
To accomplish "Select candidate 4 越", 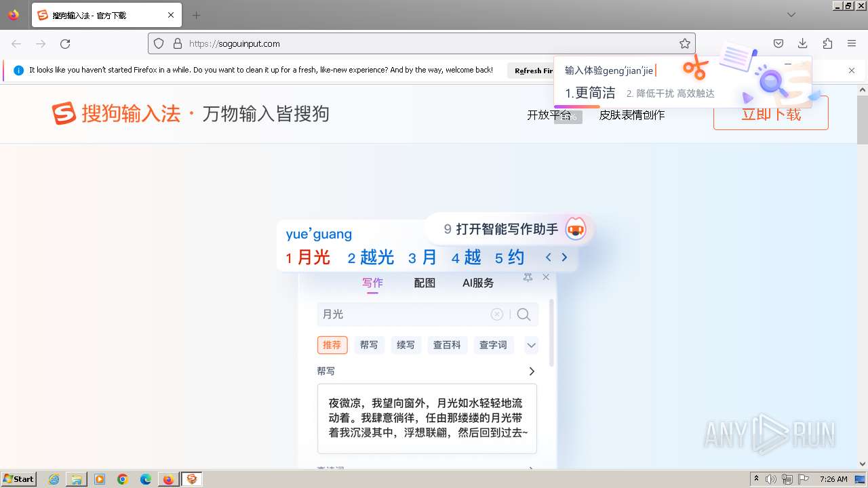I will coord(467,258).
